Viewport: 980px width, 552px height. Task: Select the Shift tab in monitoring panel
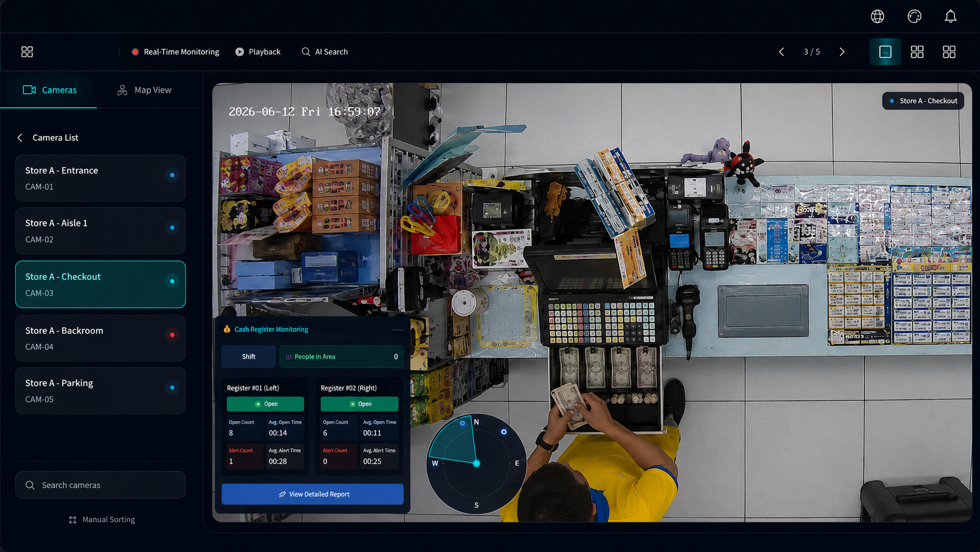click(x=249, y=357)
